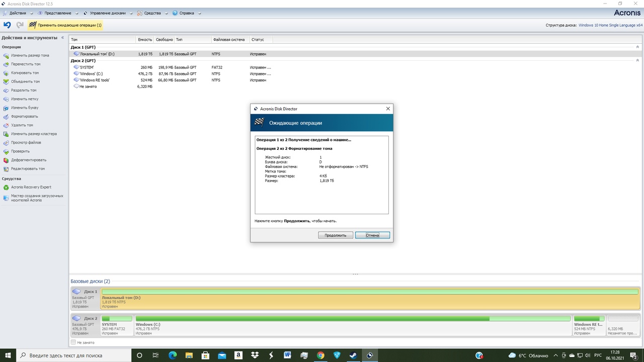Image resolution: width=644 pixels, height=362 pixels.
Task: Select the SYSTEM partition block in disk map
Action: 117,326
